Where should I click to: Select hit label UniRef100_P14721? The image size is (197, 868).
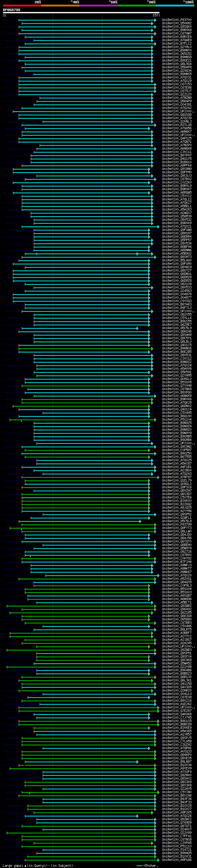coord(176,850)
